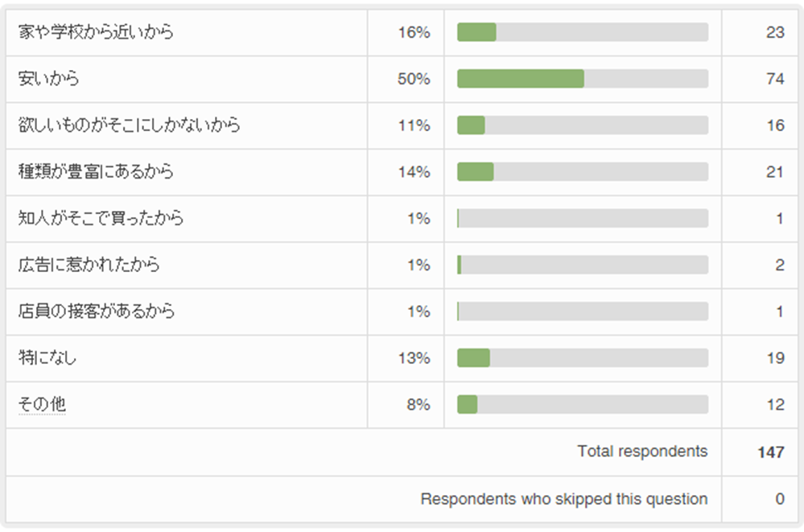
Task: Click the 店員の接客があるから label
Action: [x=97, y=311]
